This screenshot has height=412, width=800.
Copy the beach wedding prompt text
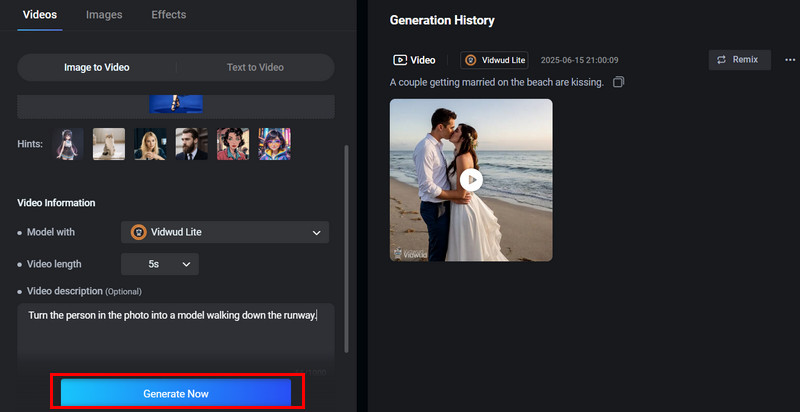[619, 82]
